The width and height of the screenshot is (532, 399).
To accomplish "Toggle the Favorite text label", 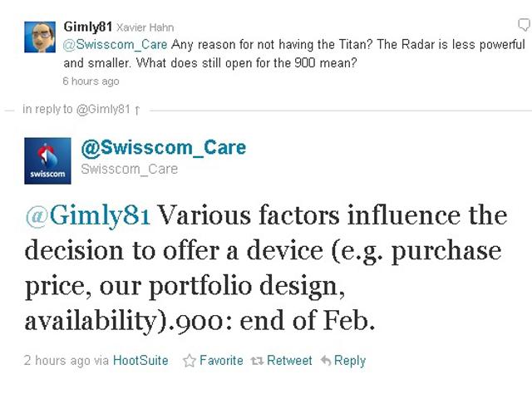I will (x=221, y=361).
